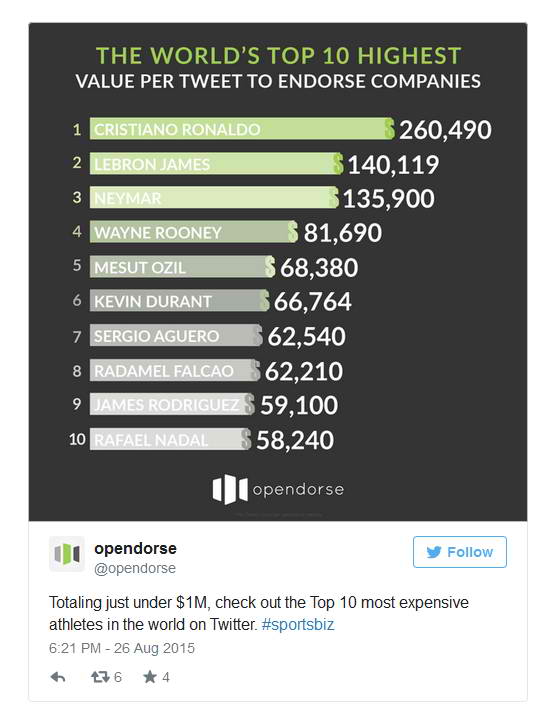Open the 6:21 PM - 26 Aug 2015 timestamp
This screenshot has height=723, width=559.
[x=122, y=648]
